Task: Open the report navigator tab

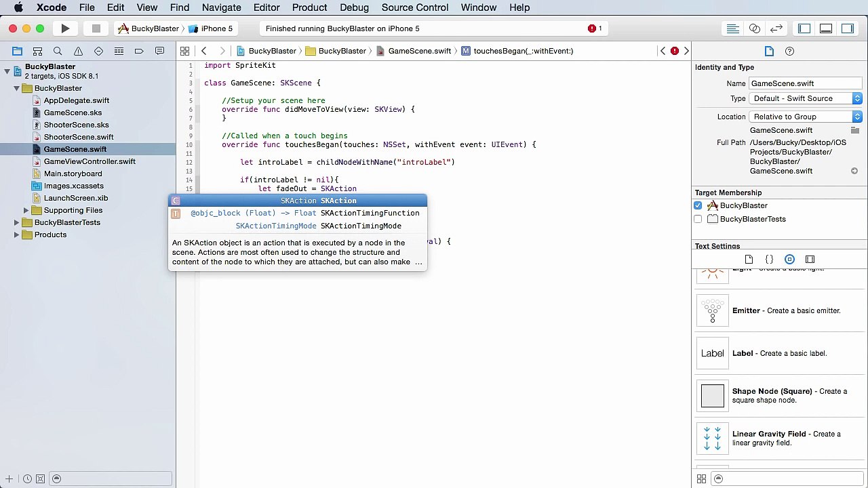Action: point(159,51)
